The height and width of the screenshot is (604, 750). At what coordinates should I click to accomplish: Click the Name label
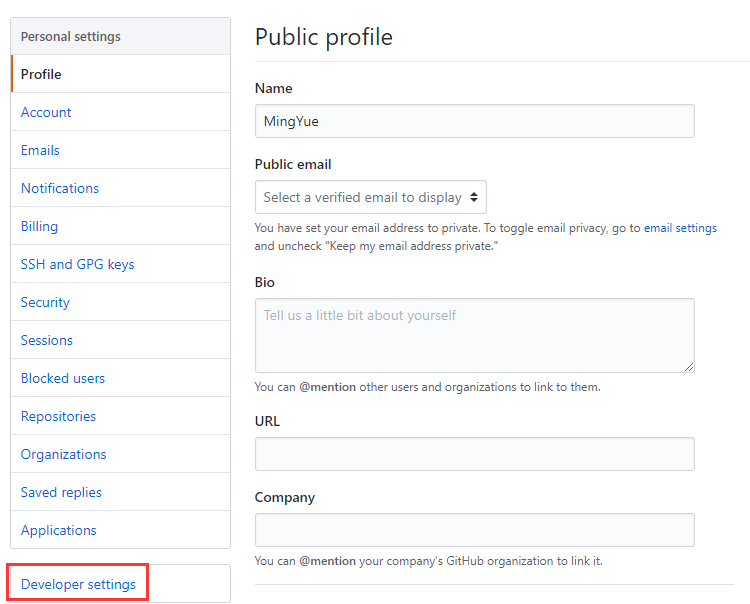(x=274, y=88)
